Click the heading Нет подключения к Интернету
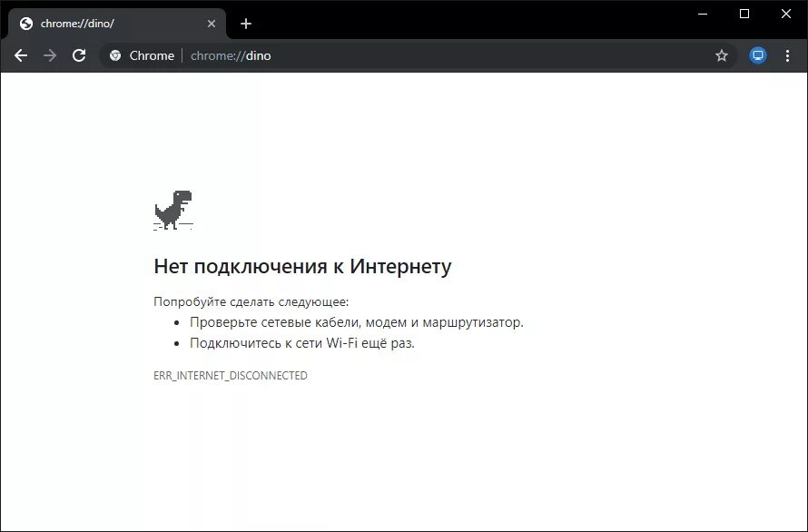Image resolution: width=808 pixels, height=532 pixels. coord(303,266)
